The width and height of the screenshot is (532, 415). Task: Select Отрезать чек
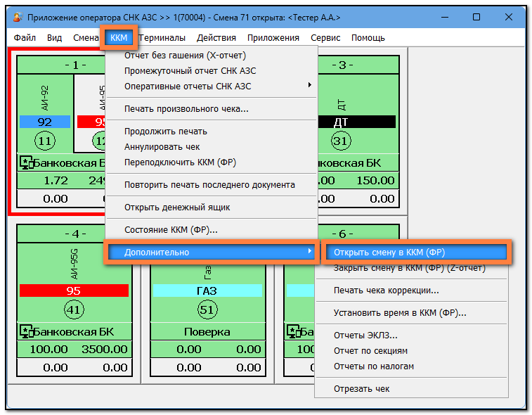pyautogui.click(x=412, y=389)
